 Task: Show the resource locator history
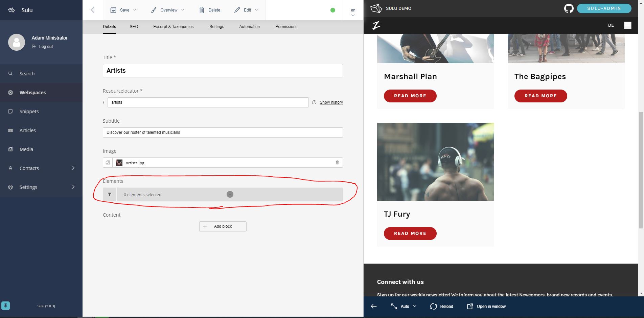coord(331,102)
